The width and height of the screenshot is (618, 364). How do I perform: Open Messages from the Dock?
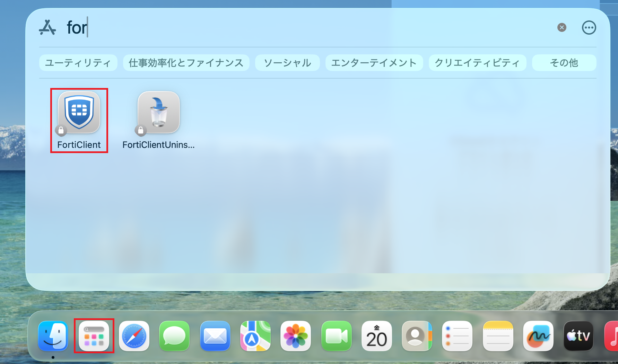tap(174, 336)
